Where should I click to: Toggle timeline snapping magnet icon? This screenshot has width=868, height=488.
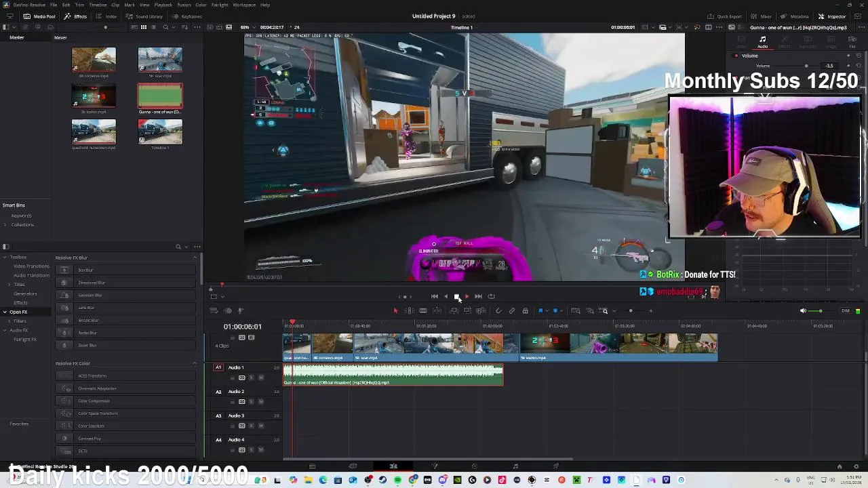pyautogui.click(x=498, y=311)
